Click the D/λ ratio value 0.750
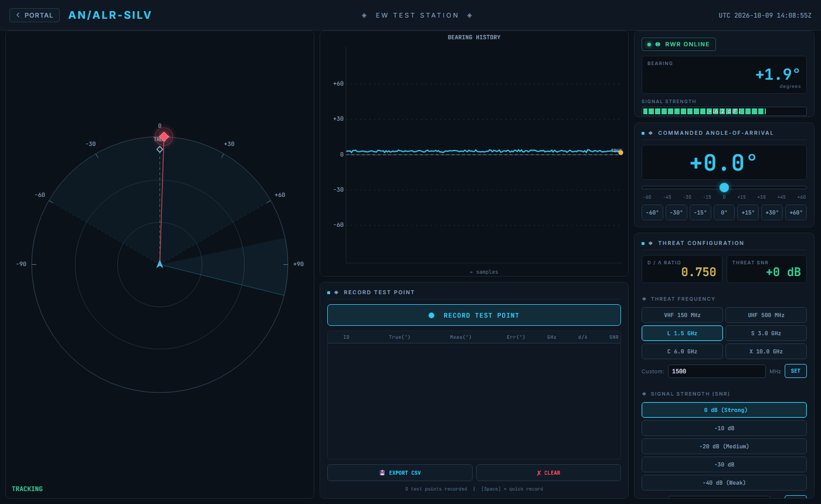 (x=698, y=273)
